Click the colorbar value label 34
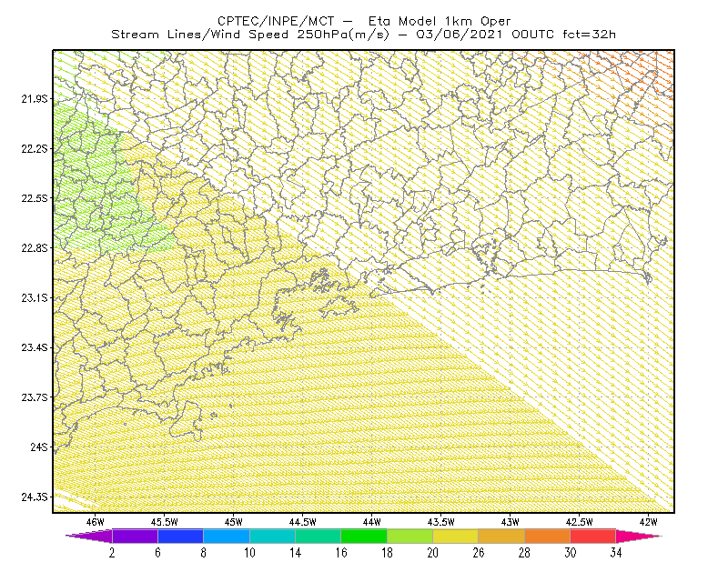This screenshot has width=728, height=562. [616, 553]
